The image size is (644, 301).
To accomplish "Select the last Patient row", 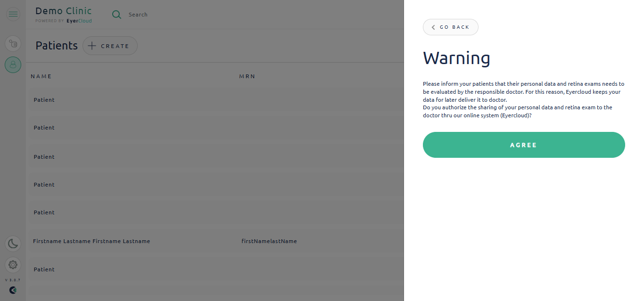I will tap(215, 269).
